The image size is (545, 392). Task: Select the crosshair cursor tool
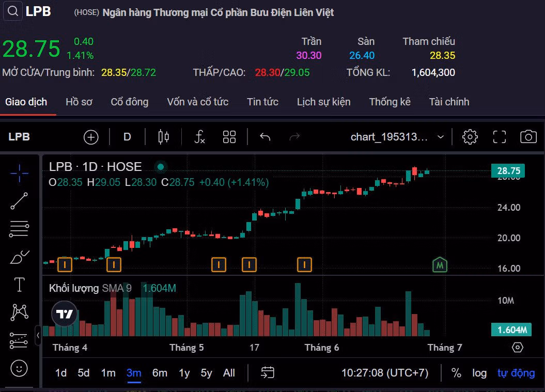click(20, 174)
